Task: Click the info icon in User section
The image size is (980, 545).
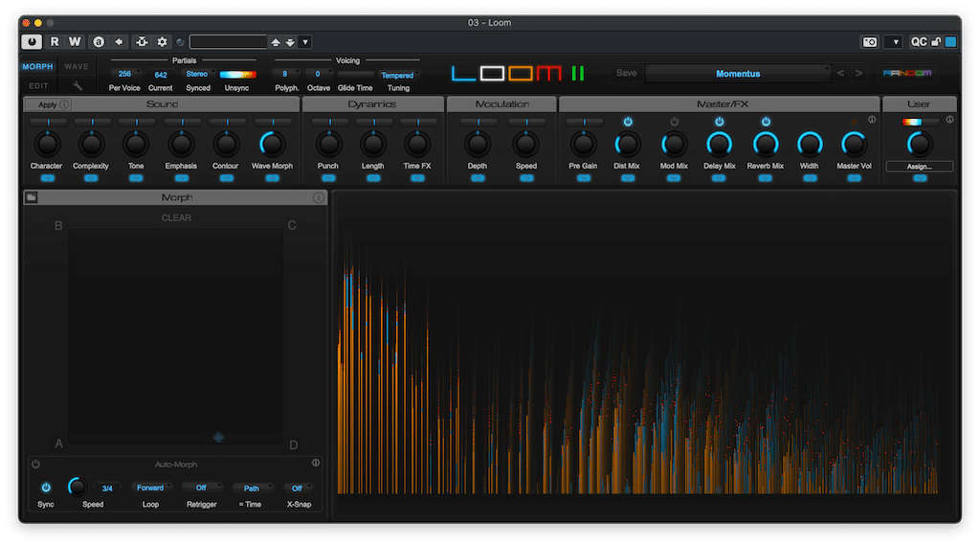Action: pos(949,120)
